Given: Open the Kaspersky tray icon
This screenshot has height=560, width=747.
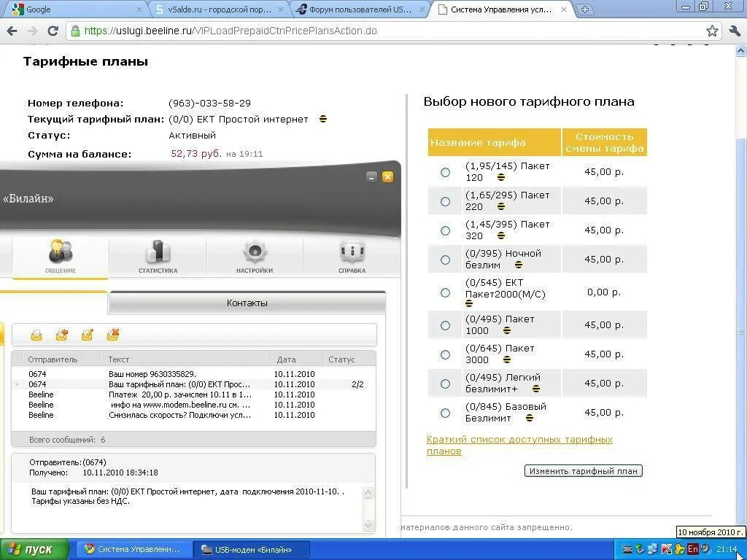Looking at the screenshot, I should coord(666,550).
